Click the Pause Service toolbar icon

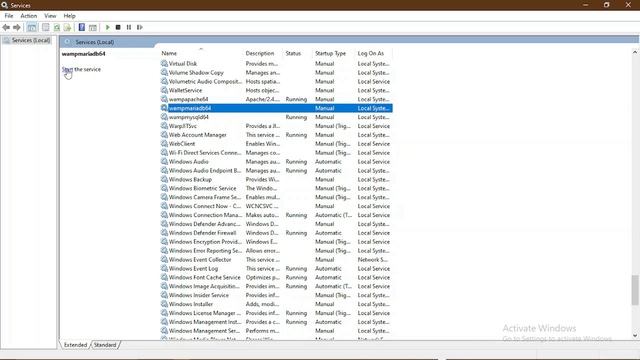(x=129, y=27)
